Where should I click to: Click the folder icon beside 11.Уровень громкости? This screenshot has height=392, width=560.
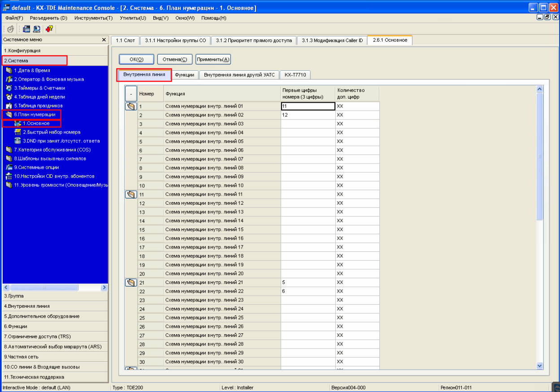[9, 185]
